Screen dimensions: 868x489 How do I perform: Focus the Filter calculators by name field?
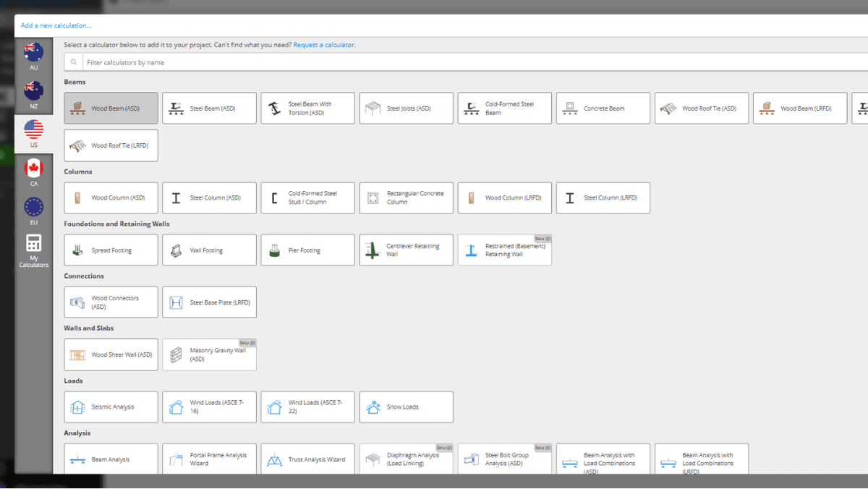pyautogui.click(x=475, y=62)
